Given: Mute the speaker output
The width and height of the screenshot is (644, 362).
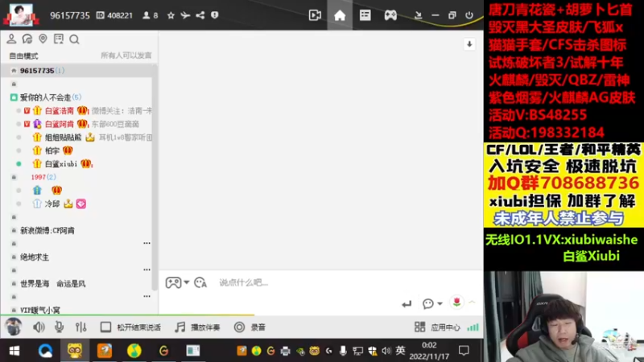Looking at the screenshot, I should (39, 327).
